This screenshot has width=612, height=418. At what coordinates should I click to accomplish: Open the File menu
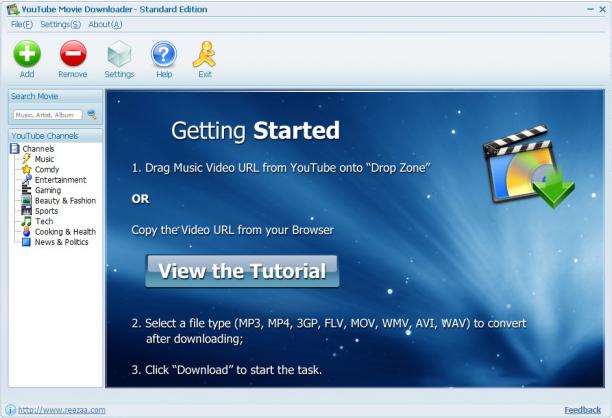pos(22,25)
